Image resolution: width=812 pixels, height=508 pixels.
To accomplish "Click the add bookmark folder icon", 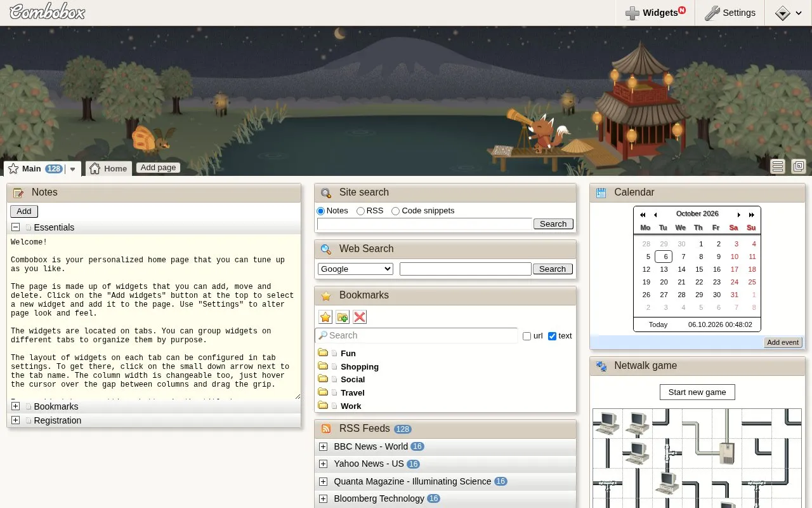I will tap(343, 317).
